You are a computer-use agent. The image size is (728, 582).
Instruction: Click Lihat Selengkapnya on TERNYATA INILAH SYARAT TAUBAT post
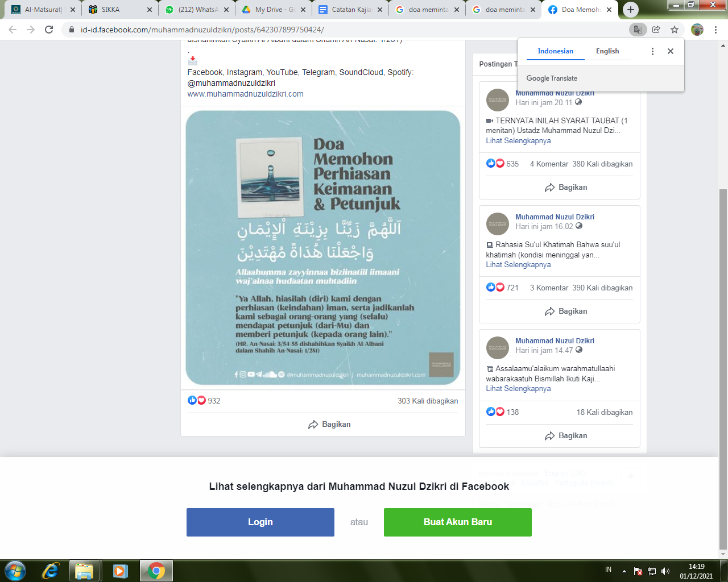518,140
